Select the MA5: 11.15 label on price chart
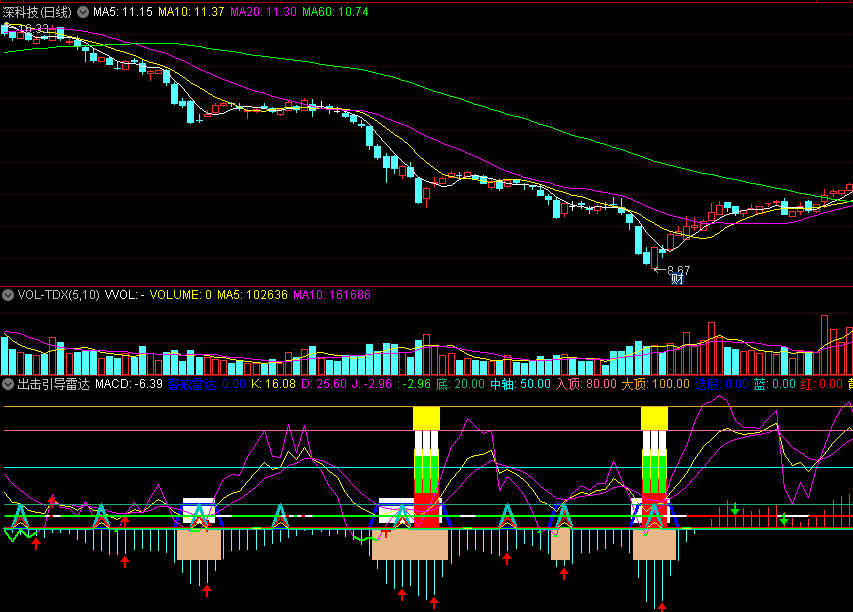 click(123, 12)
